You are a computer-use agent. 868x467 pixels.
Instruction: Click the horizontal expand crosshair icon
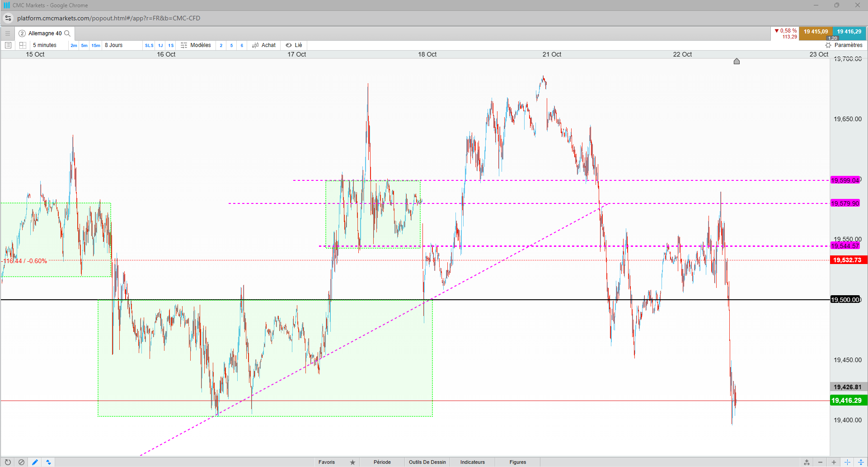[847, 462]
